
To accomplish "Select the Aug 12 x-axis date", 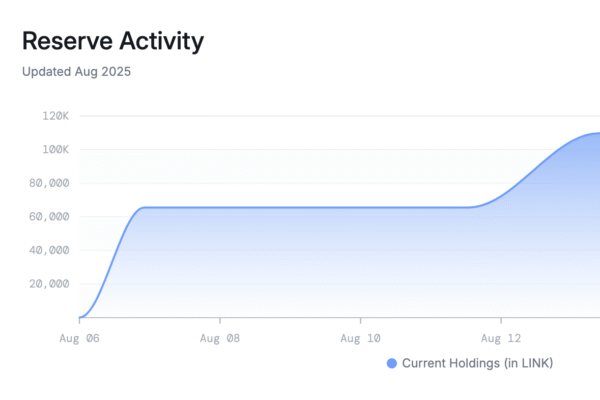I will tap(500, 338).
